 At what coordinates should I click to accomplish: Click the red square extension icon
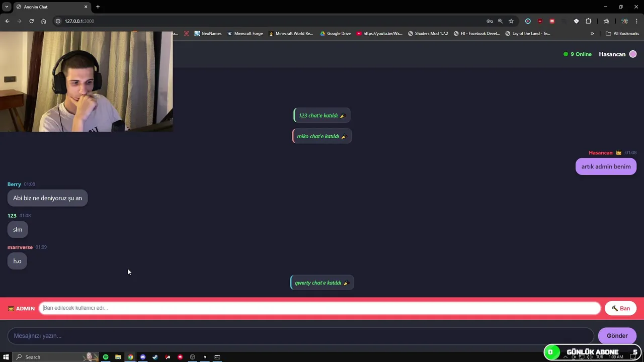tap(552, 21)
